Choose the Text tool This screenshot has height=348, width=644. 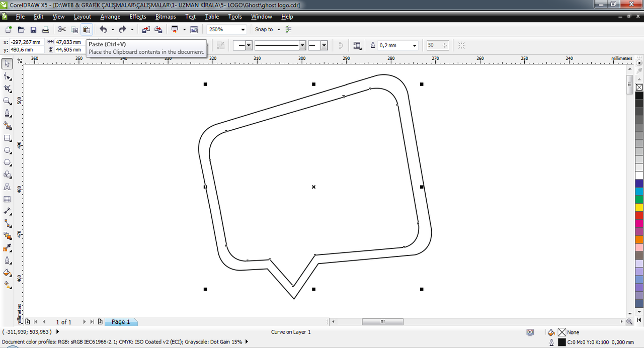coord(7,187)
